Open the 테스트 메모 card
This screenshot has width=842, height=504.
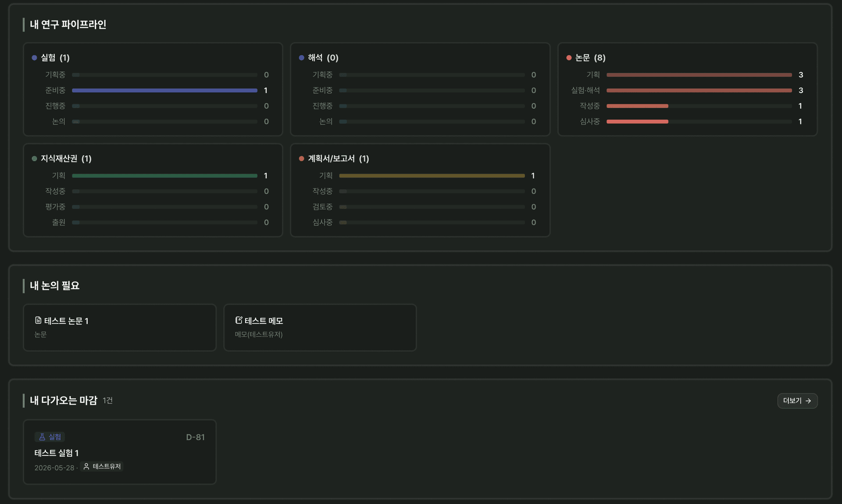coord(320,327)
